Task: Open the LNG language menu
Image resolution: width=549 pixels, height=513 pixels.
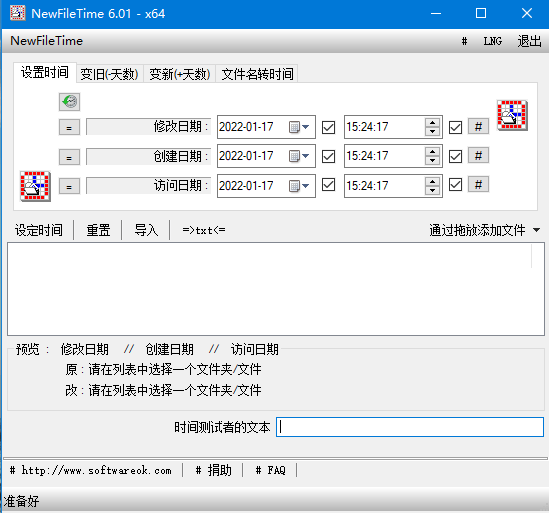Action: (x=493, y=41)
